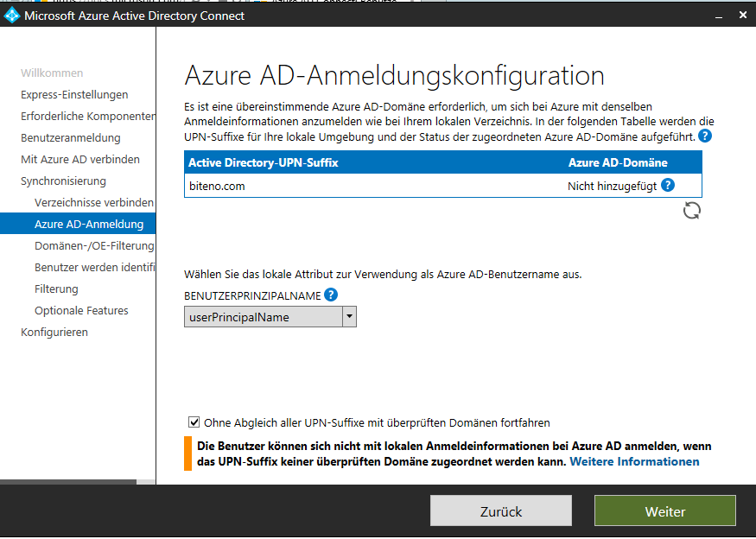756x539 pixels.
Task: Click the Weiter button
Action: pos(665,511)
